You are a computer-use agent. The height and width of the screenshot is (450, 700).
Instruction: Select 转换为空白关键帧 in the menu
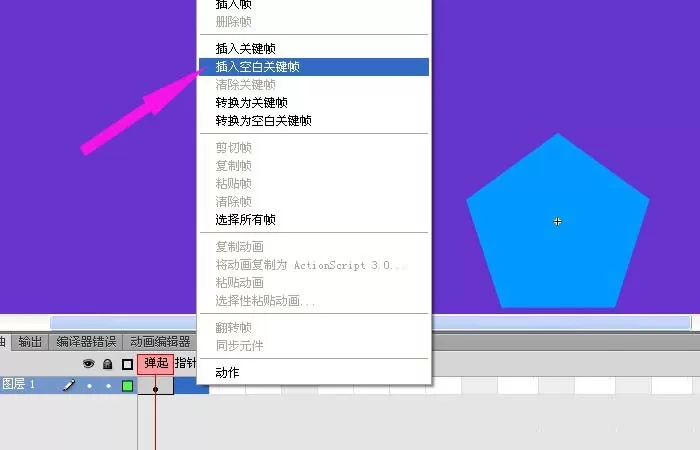pyautogui.click(x=314, y=121)
